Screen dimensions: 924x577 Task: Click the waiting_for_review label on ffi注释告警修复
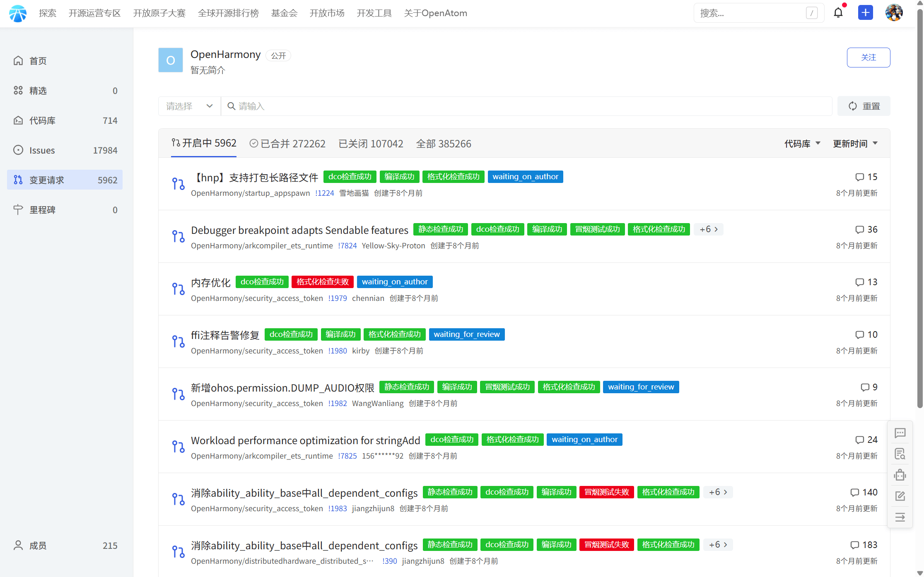point(467,334)
